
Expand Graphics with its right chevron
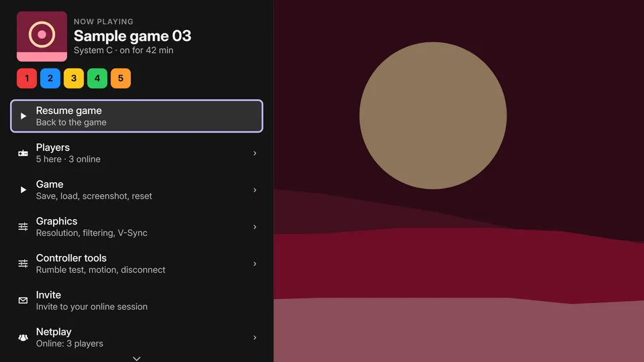(255, 227)
